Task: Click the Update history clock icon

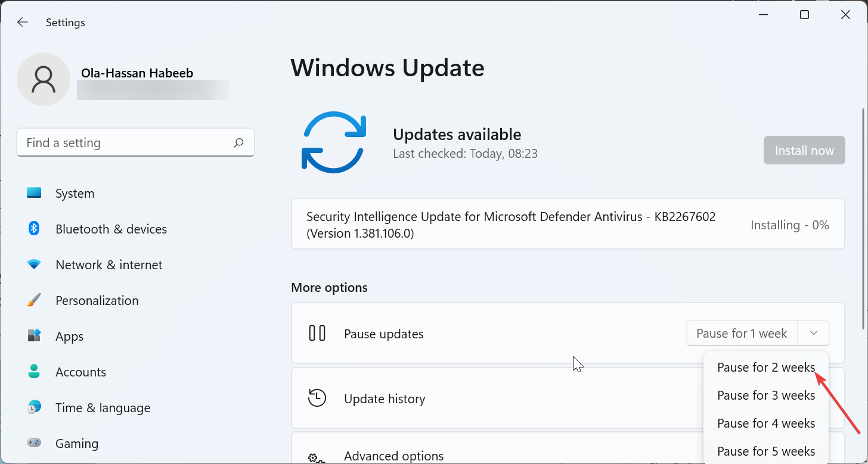Action: [x=317, y=398]
